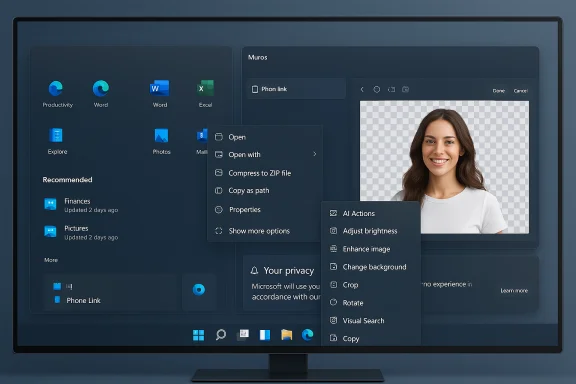Open Pictures in Recommended

click(x=81, y=232)
